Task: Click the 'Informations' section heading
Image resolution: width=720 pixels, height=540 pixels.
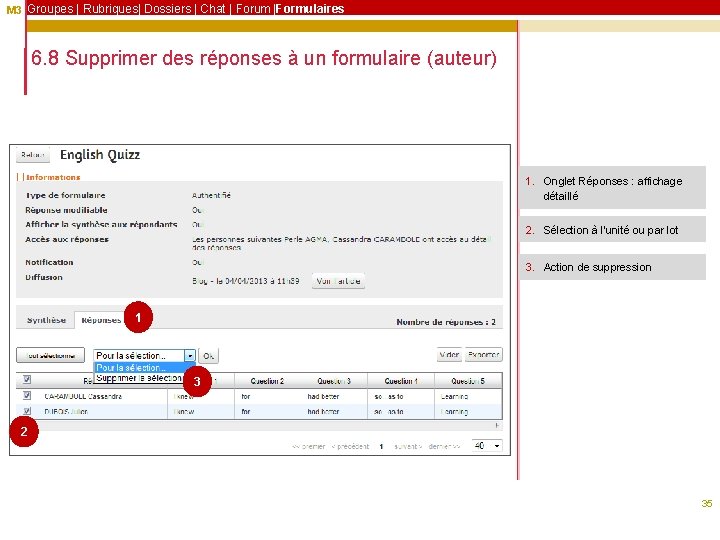Action: [x=53, y=177]
